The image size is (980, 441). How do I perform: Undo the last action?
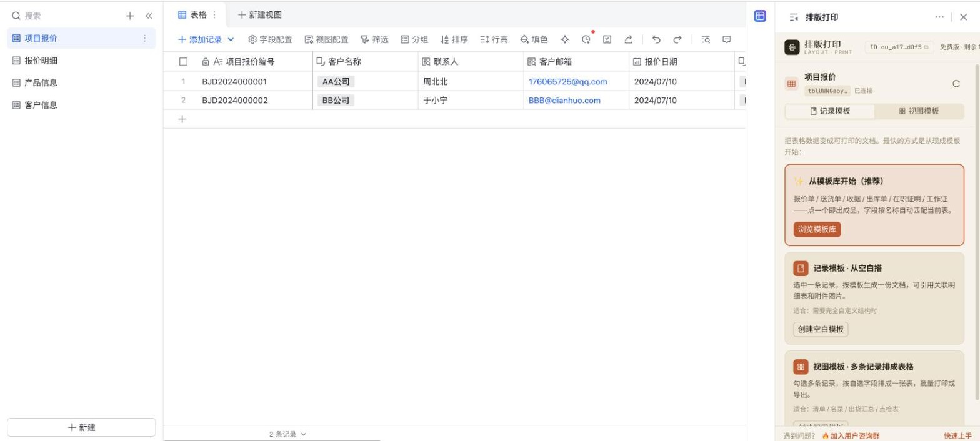tap(656, 39)
